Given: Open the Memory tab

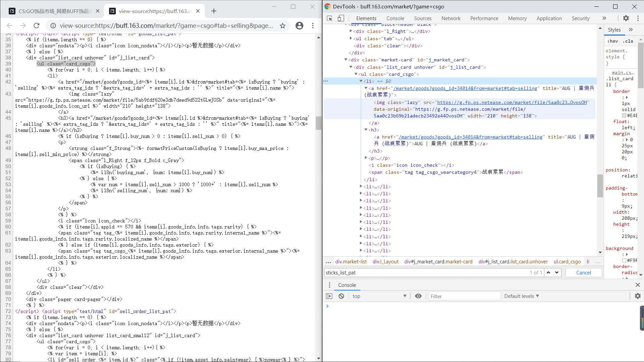Looking at the screenshot, I should (x=517, y=18).
